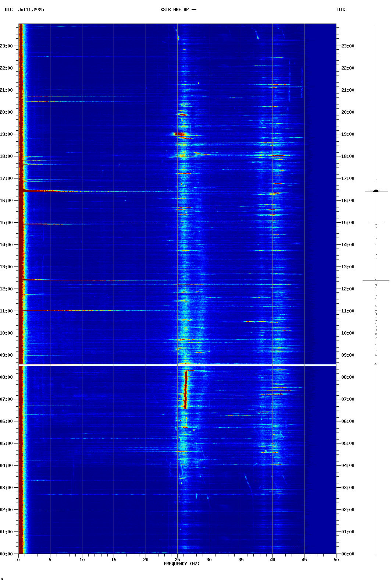Click the 01:00 label on the left time axis
Image resolution: width=392 pixels, height=583 pixels.
tap(6, 532)
